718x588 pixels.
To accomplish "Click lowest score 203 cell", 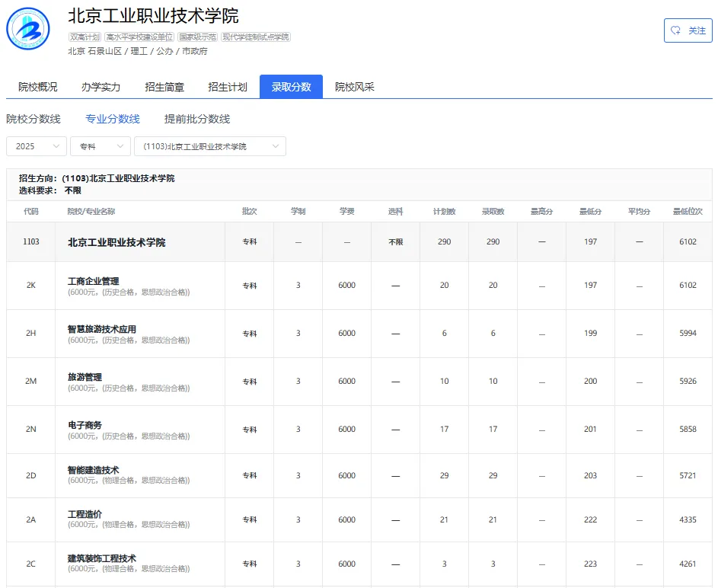I will point(590,476).
